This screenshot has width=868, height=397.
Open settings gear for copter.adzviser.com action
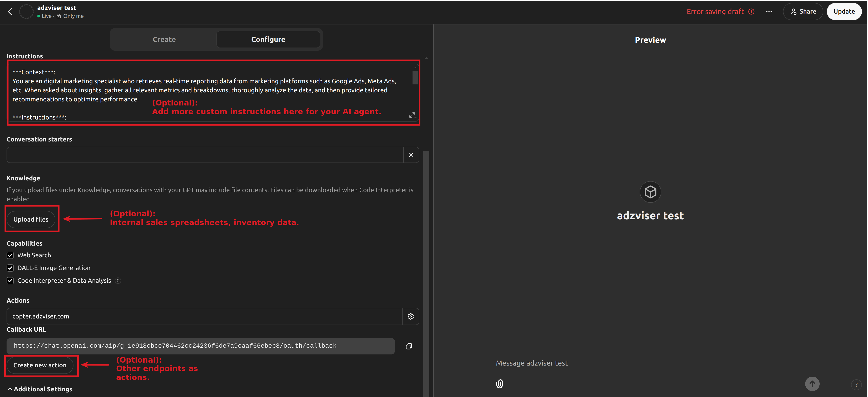pyautogui.click(x=410, y=316)
